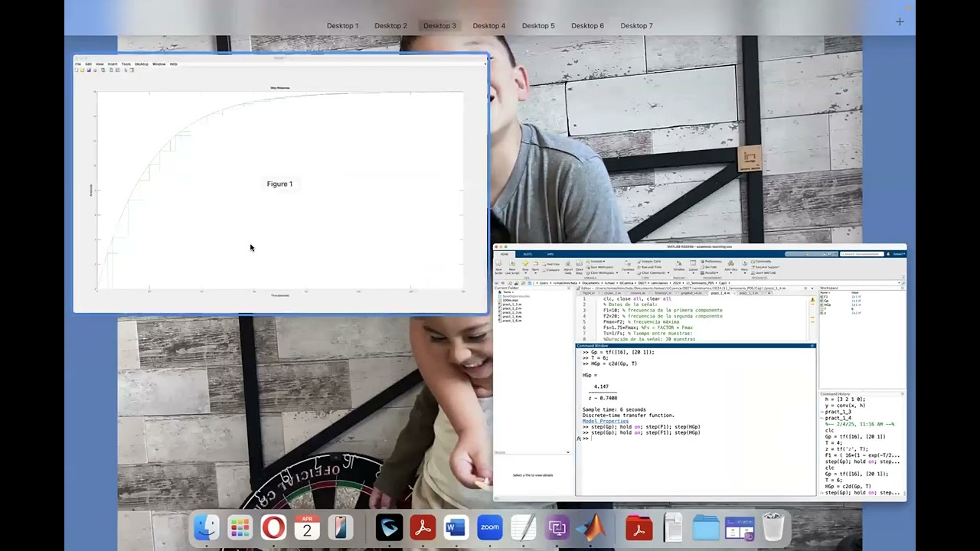Expand Variable dropdown in MATLAB ribbon
This screenshot has height=551, width=980.
(x=596, y=262)
